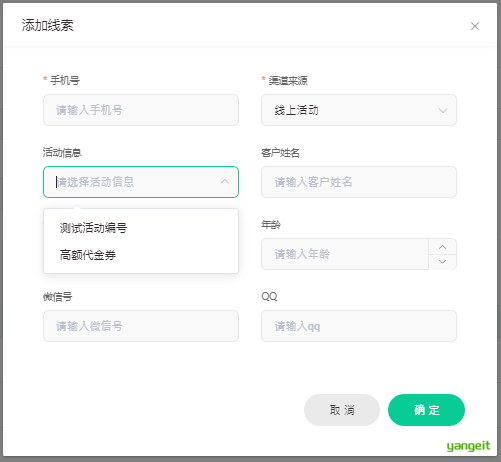The height and width of the screenshot is (462, 501).
Task: Open the 渠道来源 dropdown showing 线上活动
Action: coord(359,110)
